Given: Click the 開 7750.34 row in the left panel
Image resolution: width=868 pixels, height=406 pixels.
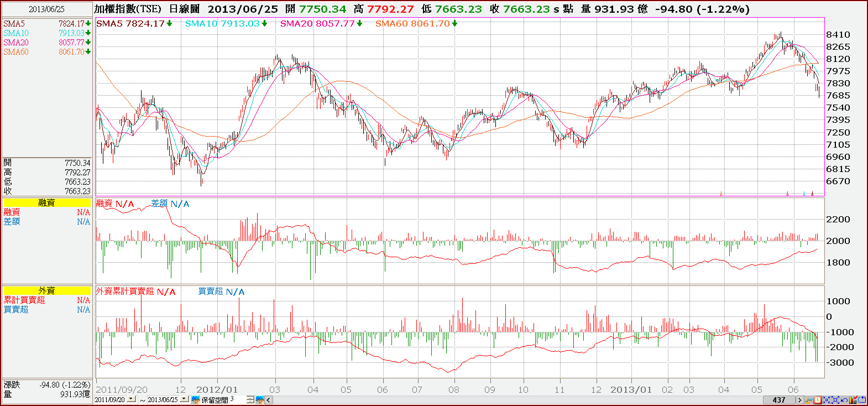Looking at the screenshot, I should click(x=47, y=163).
